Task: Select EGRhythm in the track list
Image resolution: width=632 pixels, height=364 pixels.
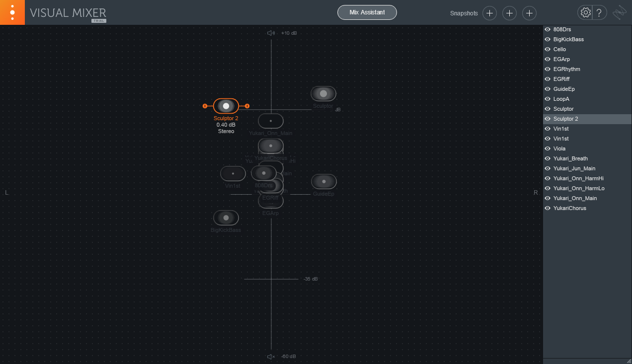Action: pos(587,69)
